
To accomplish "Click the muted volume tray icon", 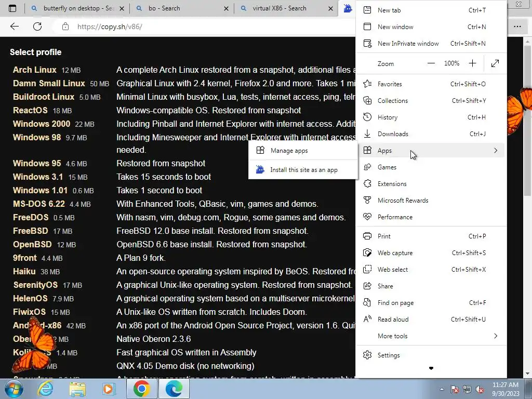I will coord(480,390).
